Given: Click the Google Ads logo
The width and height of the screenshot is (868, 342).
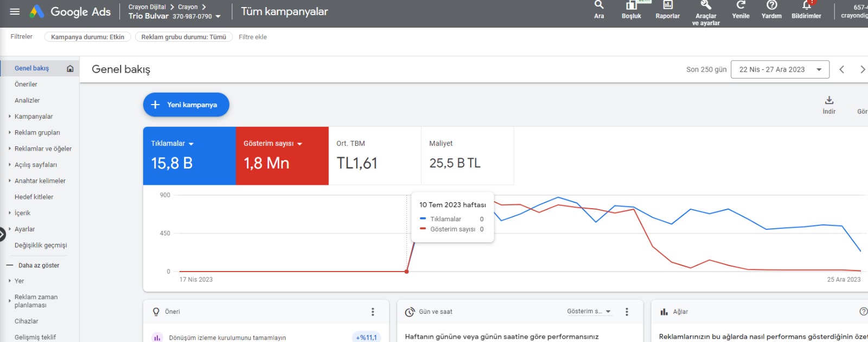Looking at the screenshot, I should coord(70,11).
